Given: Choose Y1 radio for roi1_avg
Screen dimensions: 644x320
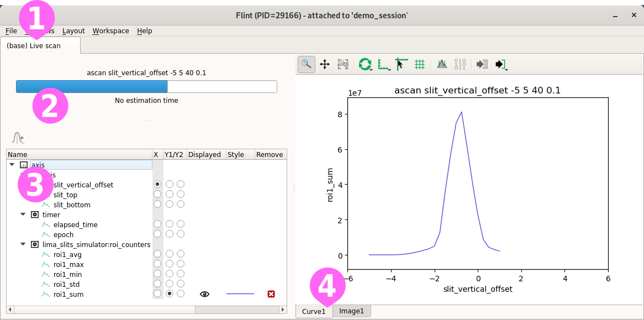Looking at the screenshot, I should tap(169, 254).
